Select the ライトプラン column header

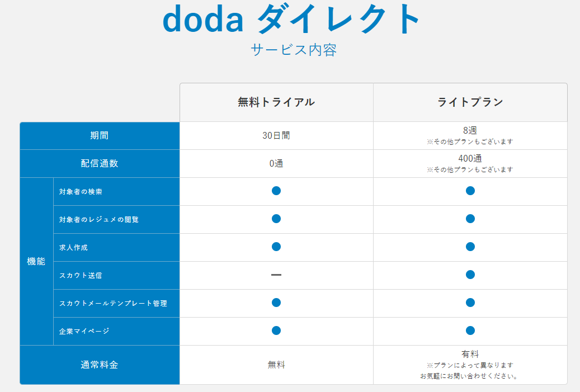pos(470,102)
